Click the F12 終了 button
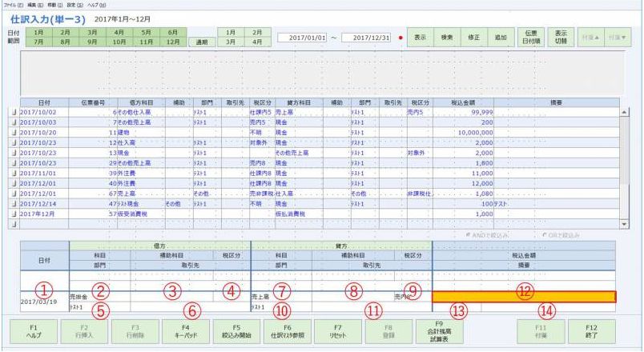Image resolution: width=644 pixels, height=352 pixels. pos(592,331)
